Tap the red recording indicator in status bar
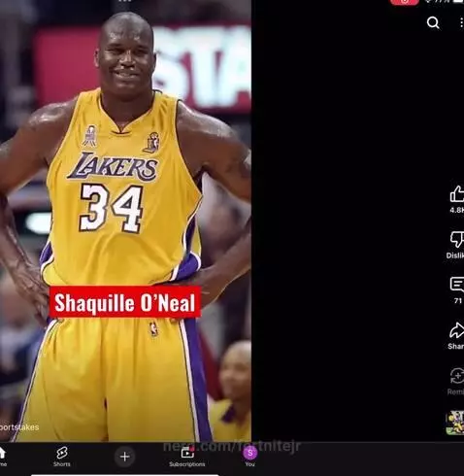 (x=405, y=2)
